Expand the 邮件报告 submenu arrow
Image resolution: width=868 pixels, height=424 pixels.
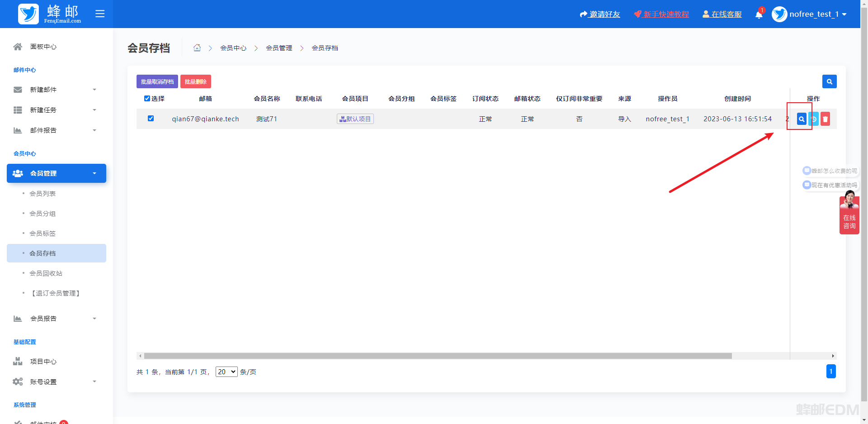pos(94,130)
